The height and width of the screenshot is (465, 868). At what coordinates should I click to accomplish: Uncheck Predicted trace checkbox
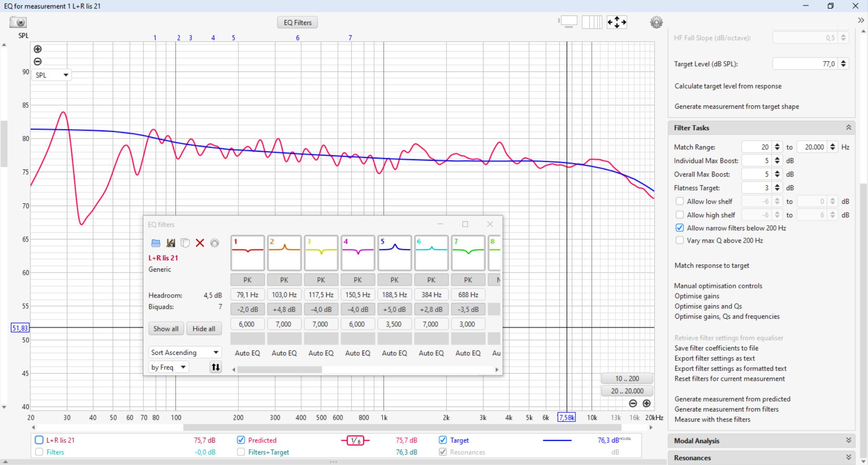(241, 440)
